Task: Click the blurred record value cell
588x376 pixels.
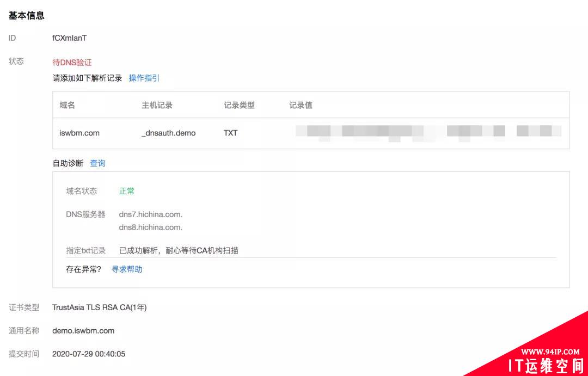Action: pos(428,133)
